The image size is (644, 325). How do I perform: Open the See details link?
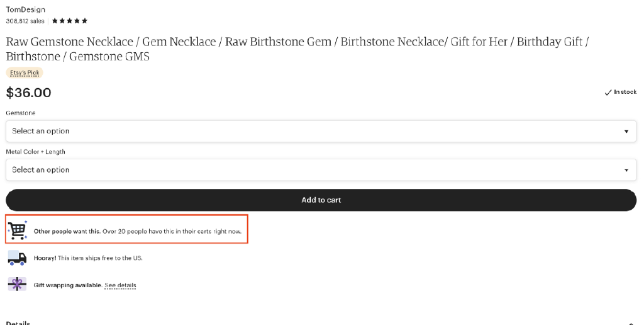120,285
